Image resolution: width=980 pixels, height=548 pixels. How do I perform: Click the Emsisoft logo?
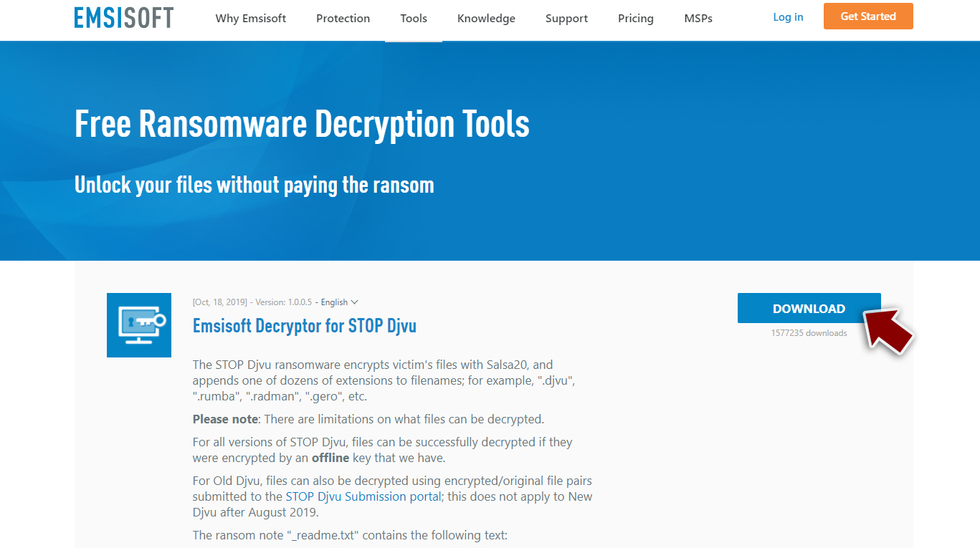point(124,17)
